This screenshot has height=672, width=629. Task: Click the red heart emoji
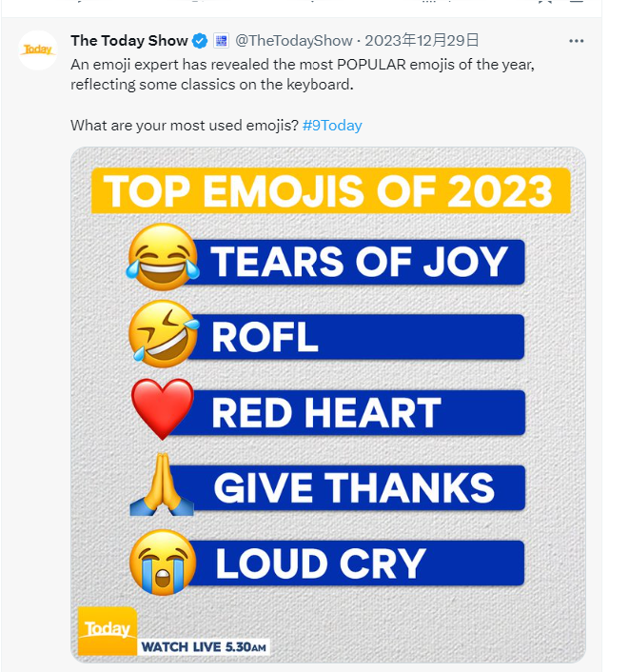click(x=162, y=410)
